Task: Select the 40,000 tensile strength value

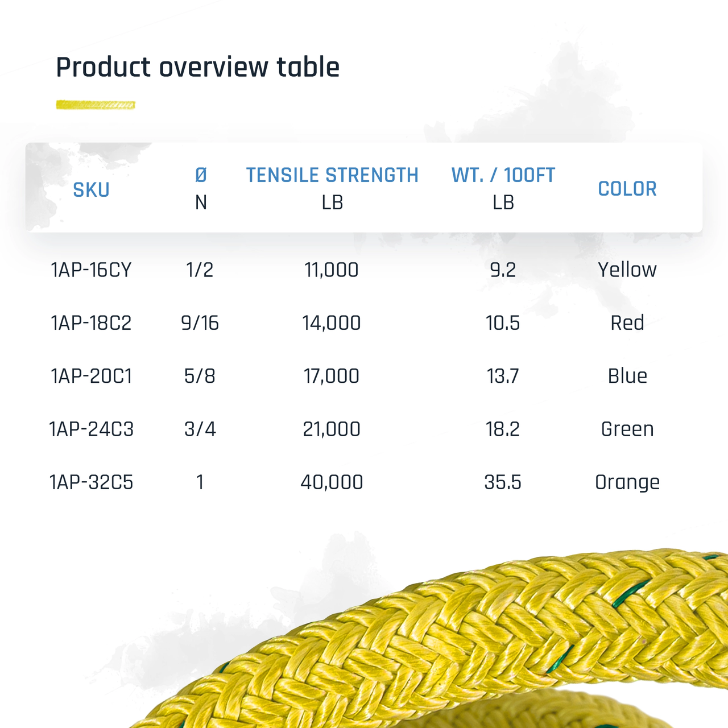Action: click(332, 482)
